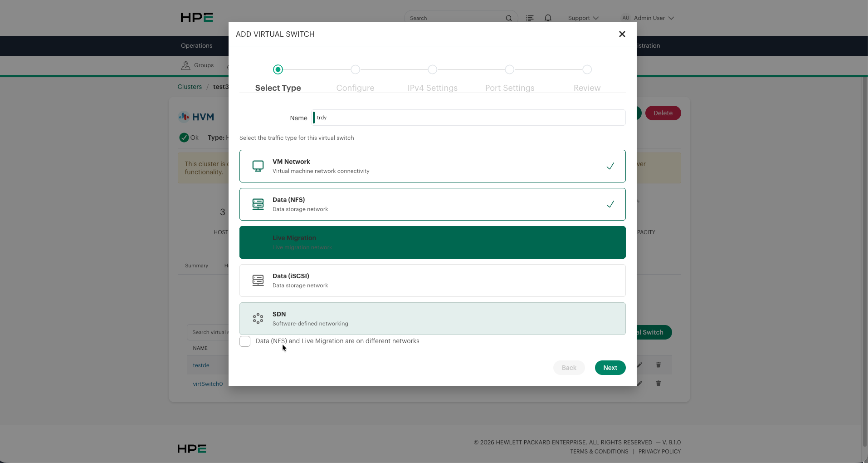Click the search magnifier icon
This screenshot has width=868, height=463.
pyautogui.click(x=509, y=18)
